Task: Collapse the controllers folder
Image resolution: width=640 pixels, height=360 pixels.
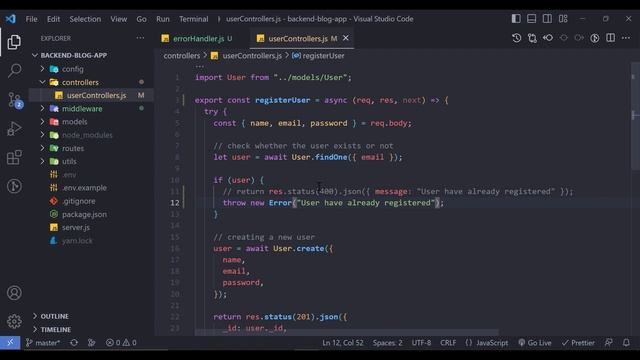Action: click(x=80, y=82)
